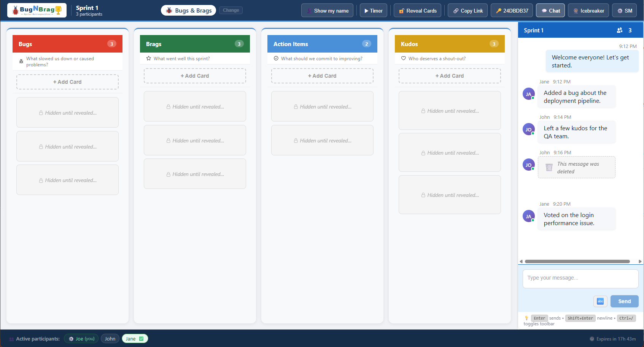Viewport: 644px width, 347px height.
Task: Select the Action Items column header
Action: (x=322, y=44)
